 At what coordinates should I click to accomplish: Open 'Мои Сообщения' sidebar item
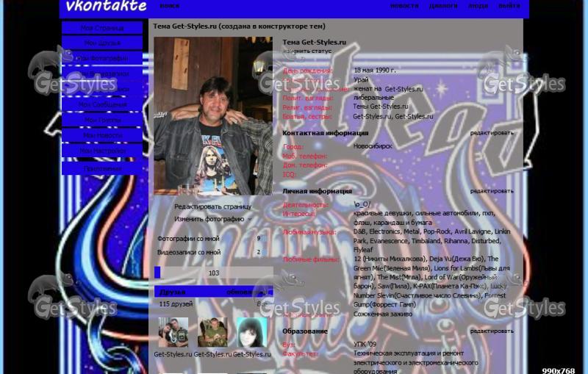(x=102, y=104)
